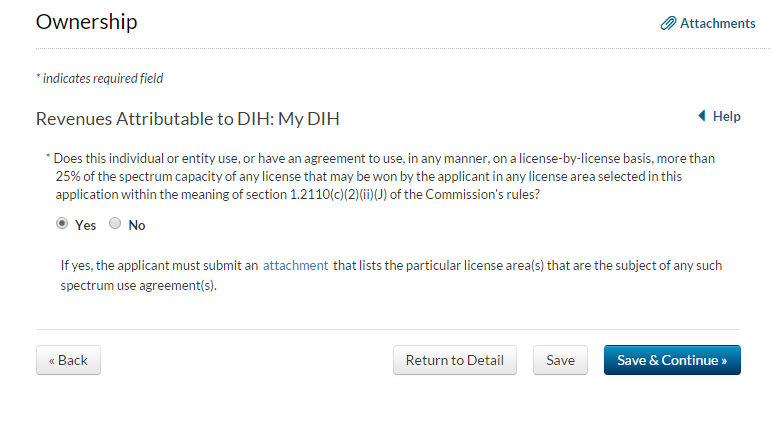Select the Yes radio button
Image resolution: width=772 pixels, height=437 pixels.
click(62, 224)
